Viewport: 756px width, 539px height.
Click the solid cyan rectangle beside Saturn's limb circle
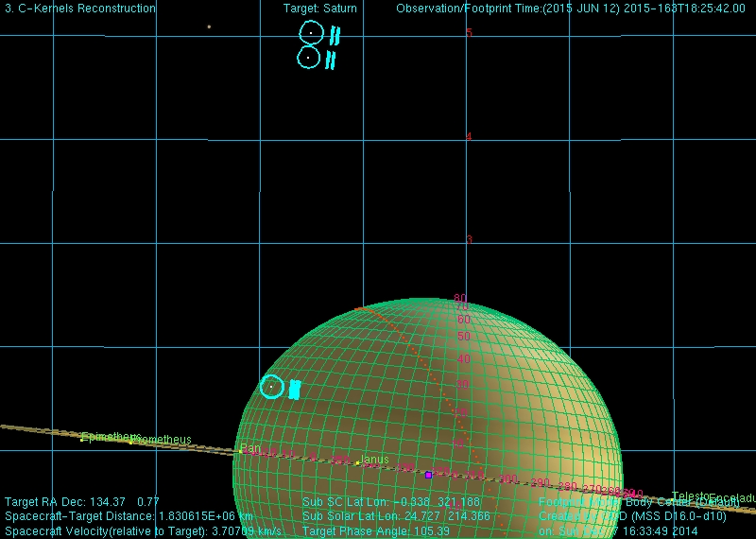click(x=295, y=390)
